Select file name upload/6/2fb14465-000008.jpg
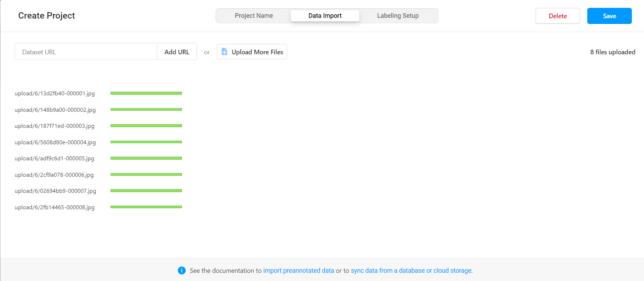Image resolution: width=644 pixels, height=281 pixels. [x=55, y=207]
